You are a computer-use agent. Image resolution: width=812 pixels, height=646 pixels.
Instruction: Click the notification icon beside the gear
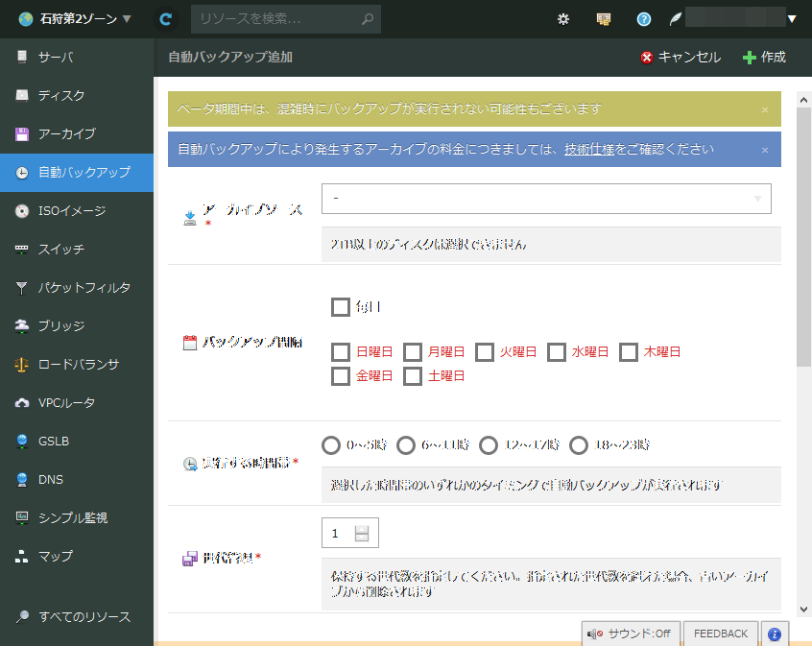click(604, 18)
